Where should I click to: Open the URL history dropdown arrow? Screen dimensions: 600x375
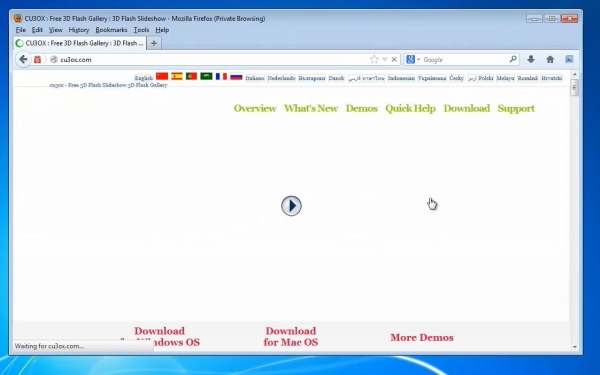point(385,59)
